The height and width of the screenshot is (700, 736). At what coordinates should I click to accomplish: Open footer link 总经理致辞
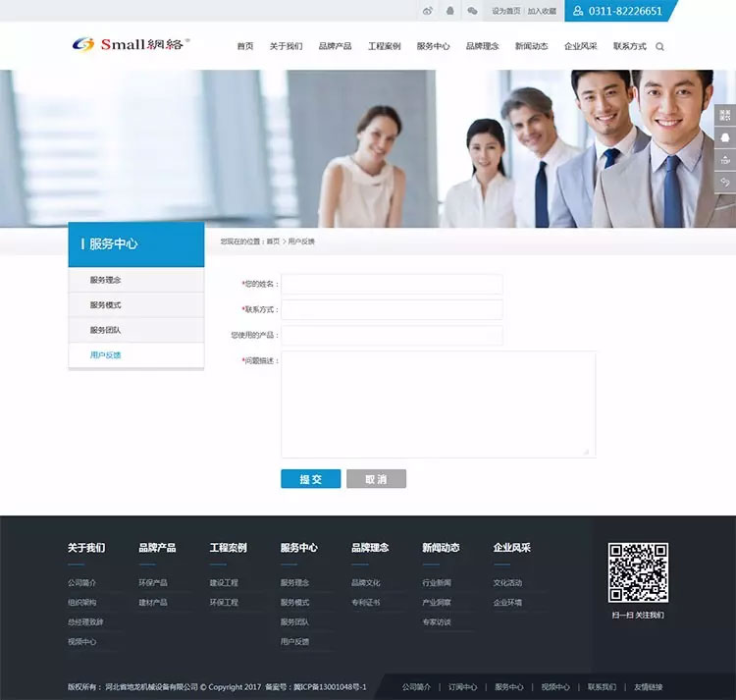tap(85, 622)
